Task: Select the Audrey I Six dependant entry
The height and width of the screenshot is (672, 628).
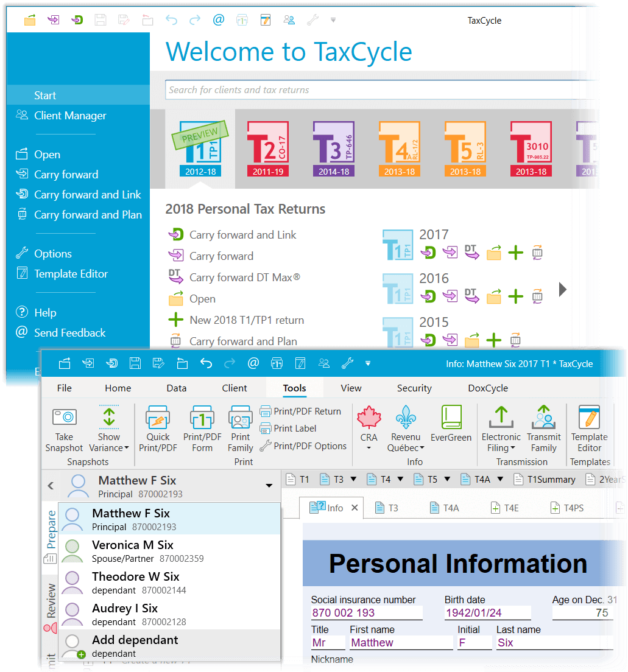Action: (169, 614)
